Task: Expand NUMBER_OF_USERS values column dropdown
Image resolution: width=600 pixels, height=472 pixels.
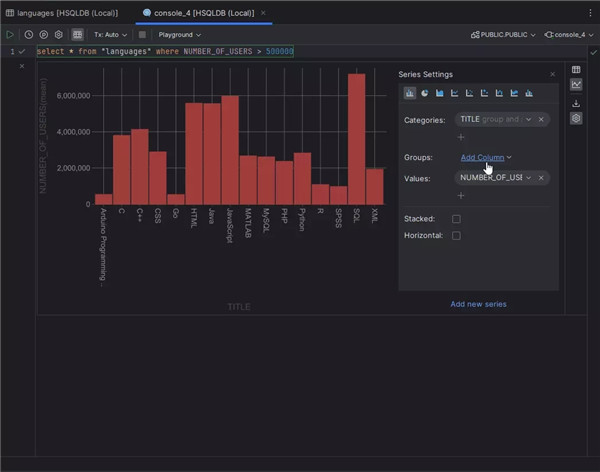Action: click(x=527, y=177)
